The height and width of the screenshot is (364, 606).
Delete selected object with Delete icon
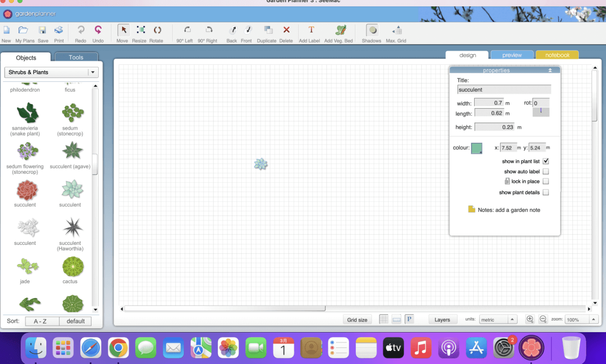coord(286,31)
